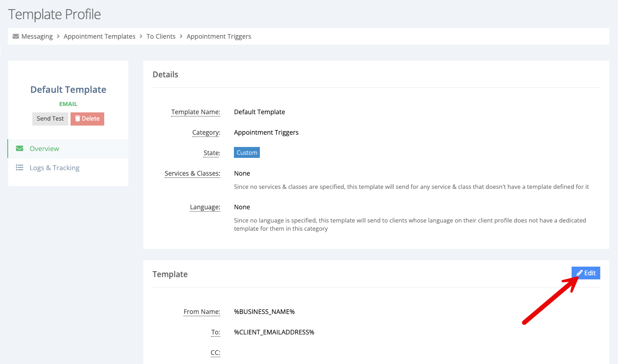Click the From Name label

click(202, 312)
